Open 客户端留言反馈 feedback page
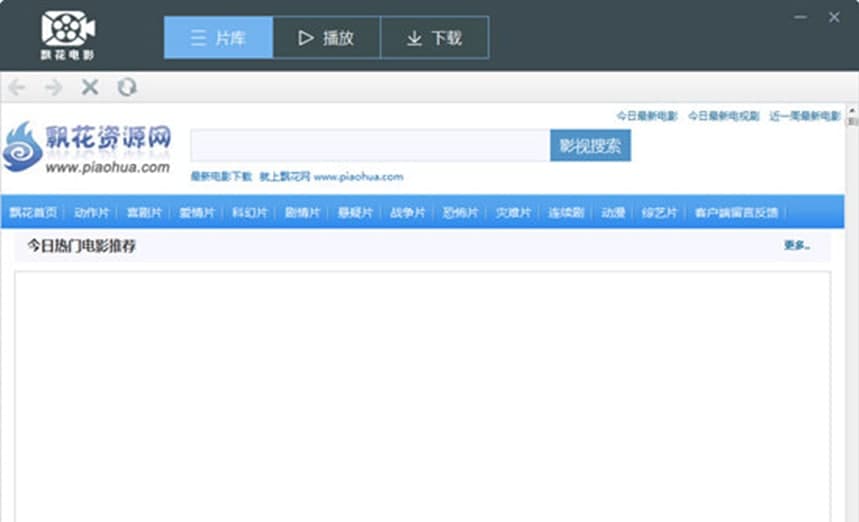Viewport: 859px width, 522px height. pyautogui.click(x=736, y=213)
